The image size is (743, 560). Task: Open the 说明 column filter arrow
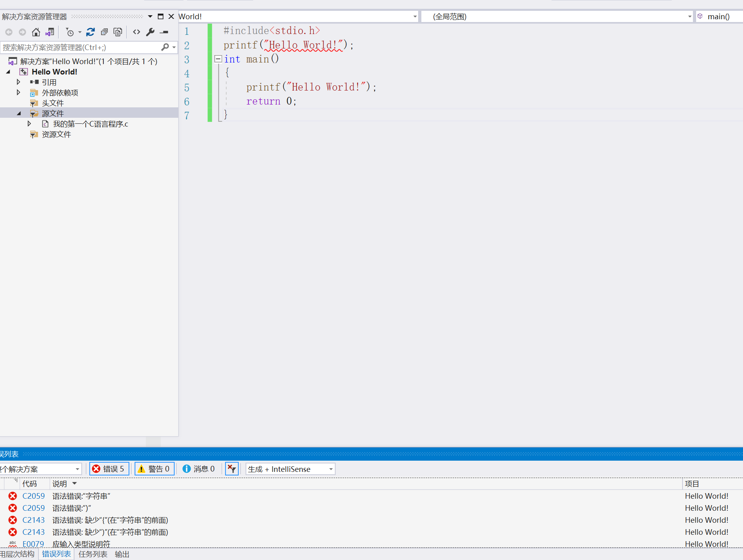pyautogui.click(x=75, y=483)
